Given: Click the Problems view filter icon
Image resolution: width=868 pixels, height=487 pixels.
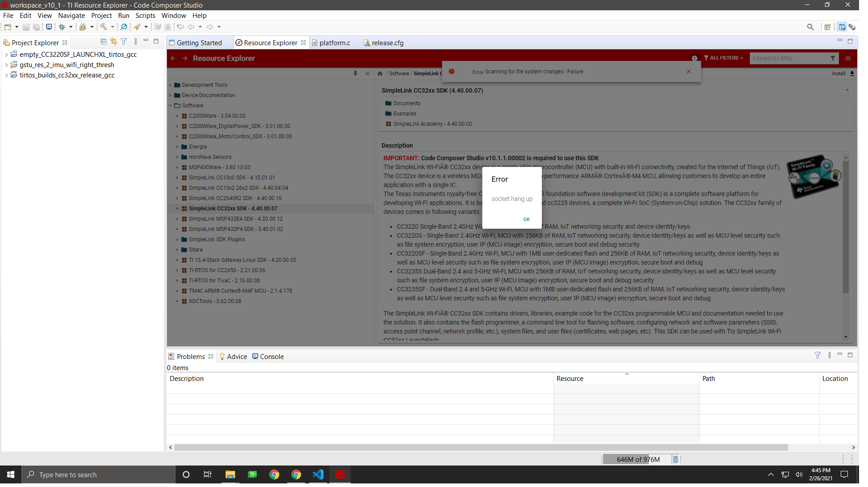Looking at the screenshot, I should [x=817, y=355].
